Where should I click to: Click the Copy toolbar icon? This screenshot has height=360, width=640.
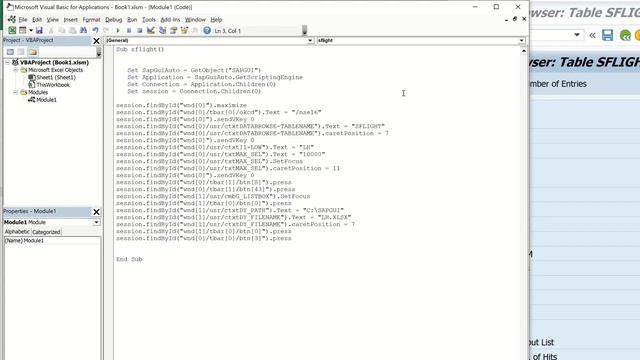[62, 31]
